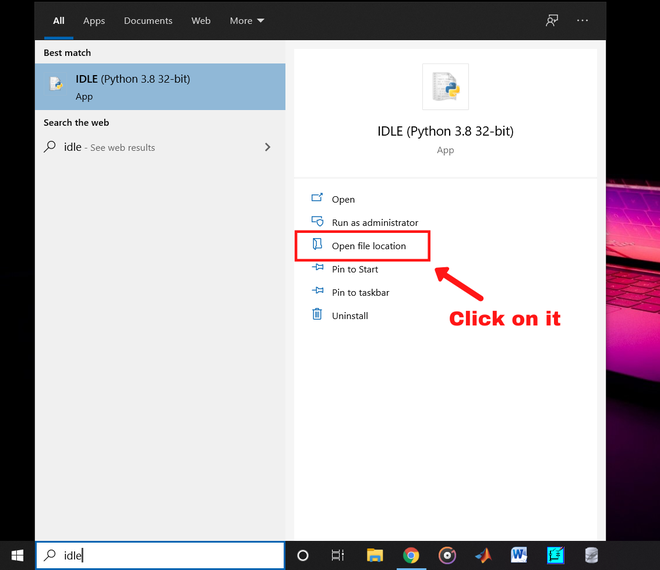Select the All search tab

coord(59,21)
